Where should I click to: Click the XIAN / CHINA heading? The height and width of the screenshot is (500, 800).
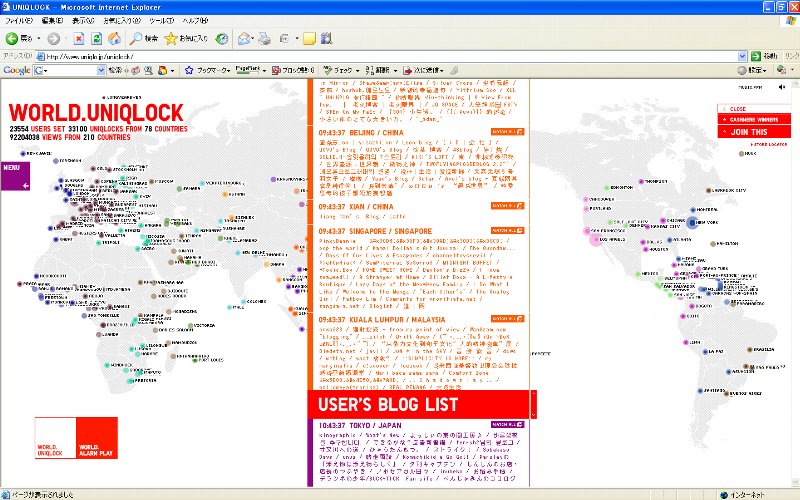pyautogui.click(x=356, y=207)
